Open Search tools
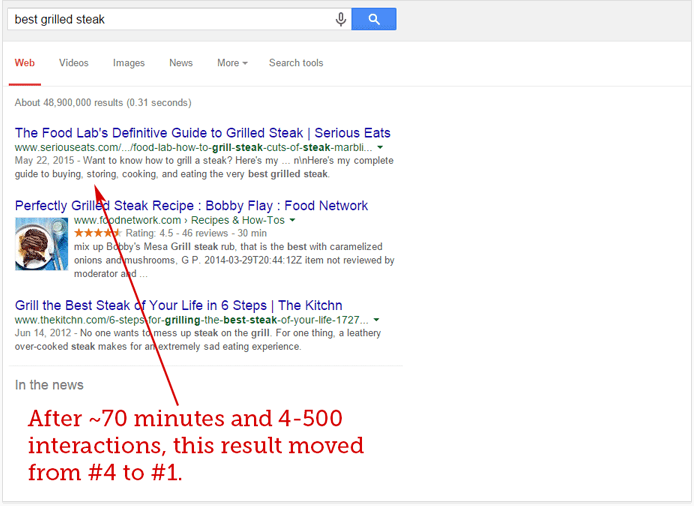Image resolution: width=694 pixels, height=506 pixels. (296, 63)
